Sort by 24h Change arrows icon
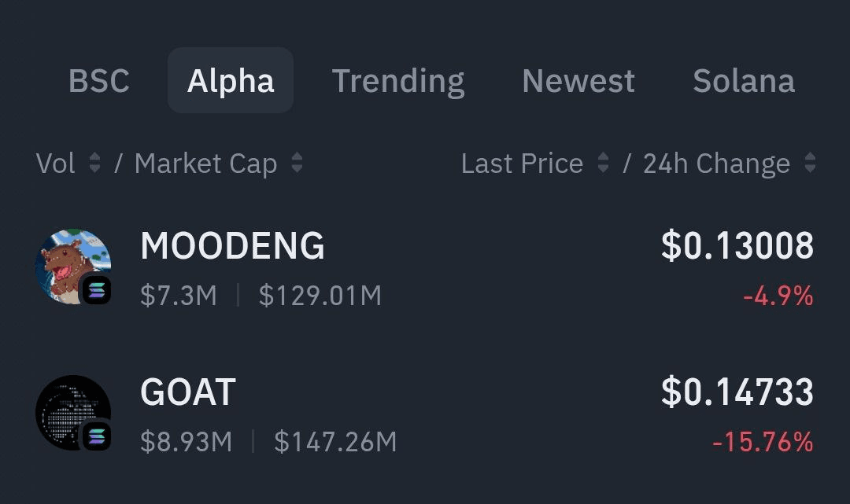Viewport: 850px width, 504px height. pyautogui.click(x=810, y=163)
